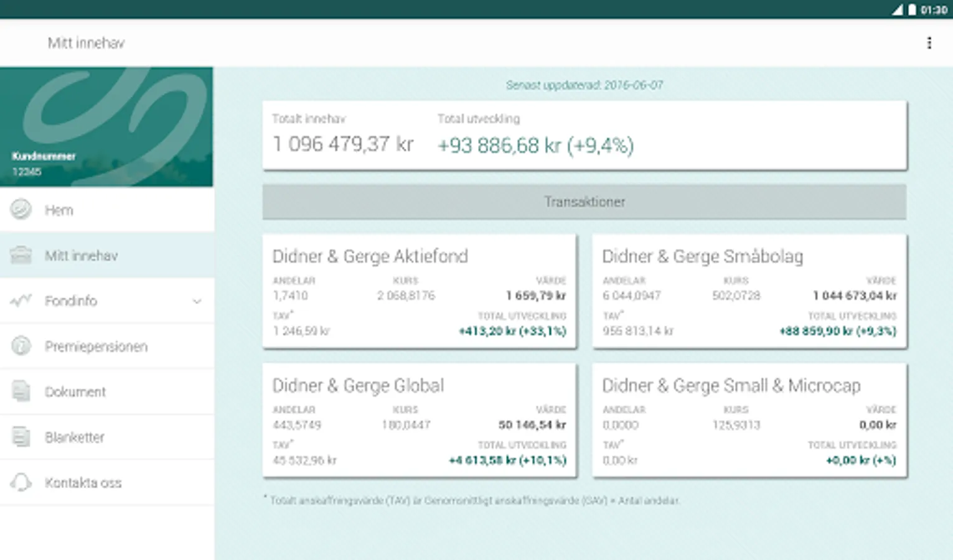Viewport: 953px width, 560px height.
Task: Click Småbolag development +88 859,90 kr
Action: [838, 331]
